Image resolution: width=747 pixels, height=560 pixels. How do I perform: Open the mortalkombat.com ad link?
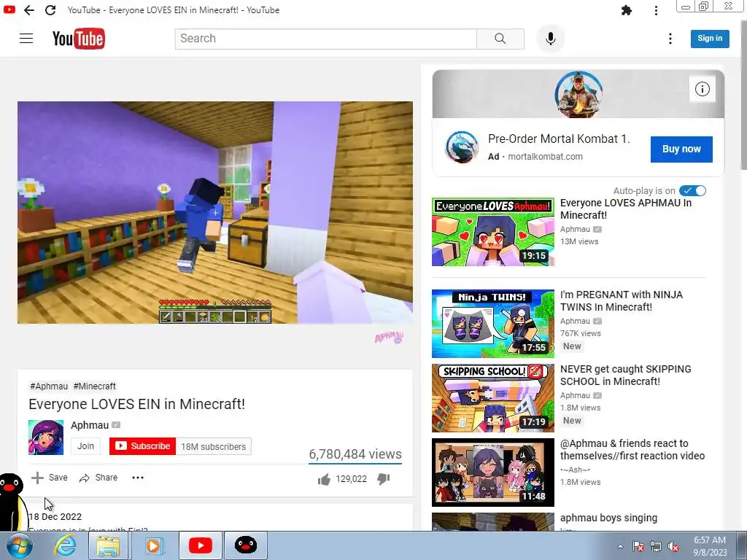tap(545, 157)
